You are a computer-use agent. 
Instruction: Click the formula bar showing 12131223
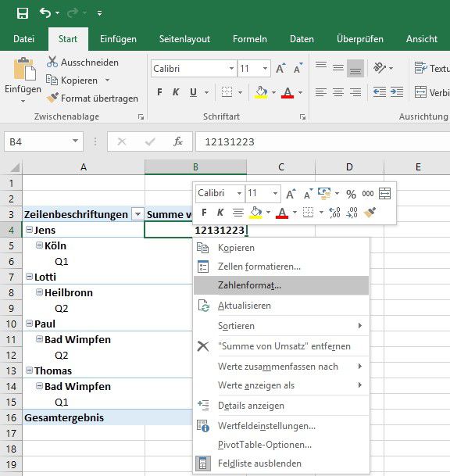323,141
